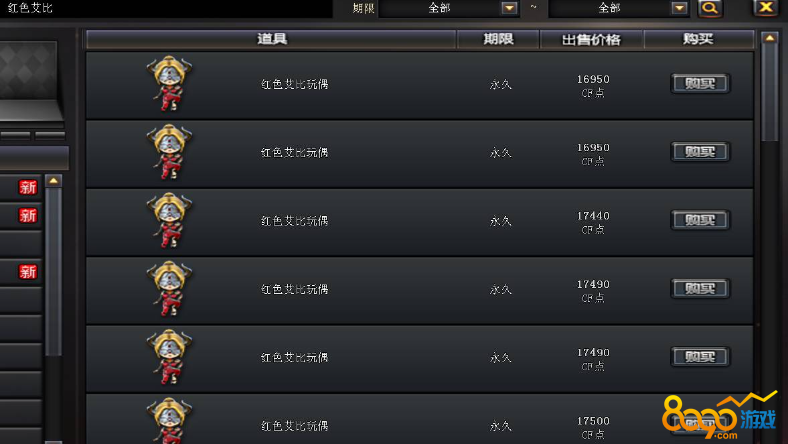The height and width of the screenshot is (444, 788).
Task: Close the shop with yellow X
Action: click(x=766, y=8)
